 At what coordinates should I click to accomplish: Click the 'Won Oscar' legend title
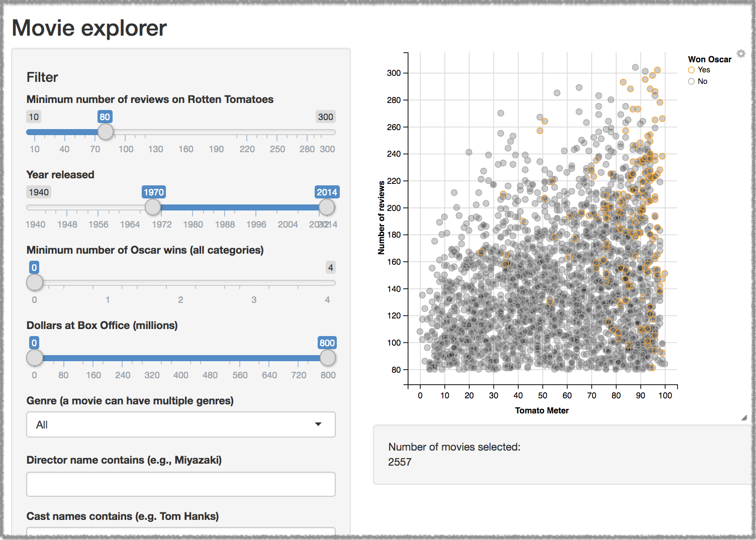709,59
